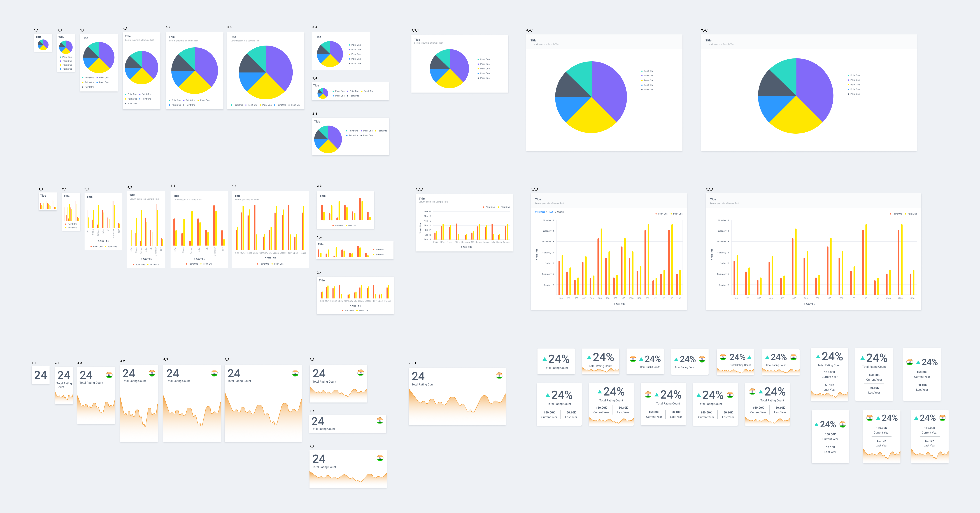
Task: Click India flag icon in KPI card 4_4
Action: pos(295,373)
